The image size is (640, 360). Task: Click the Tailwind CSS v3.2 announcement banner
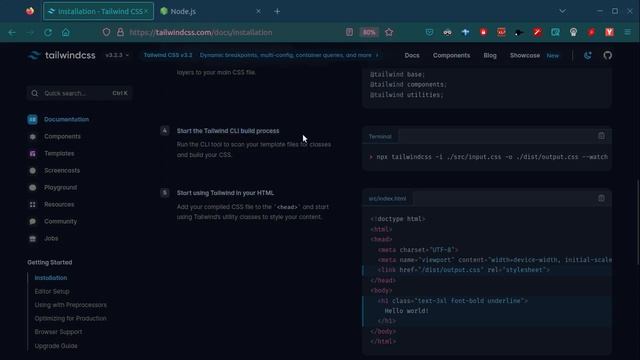(261, 55)
